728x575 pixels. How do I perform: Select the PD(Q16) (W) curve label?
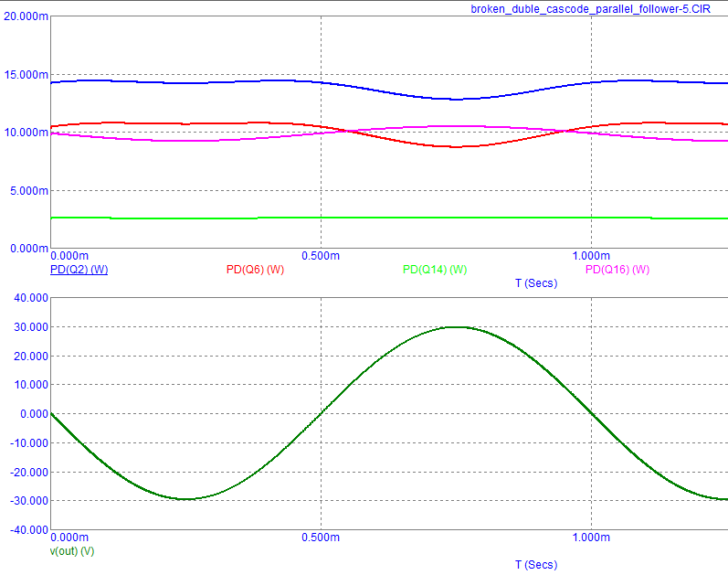[617, 270]
